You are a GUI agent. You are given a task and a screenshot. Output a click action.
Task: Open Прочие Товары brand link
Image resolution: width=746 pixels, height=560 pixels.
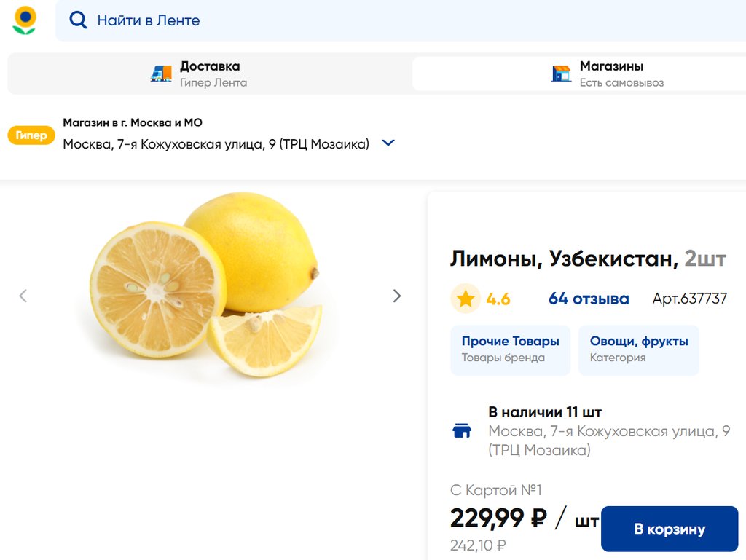(510, 349)
